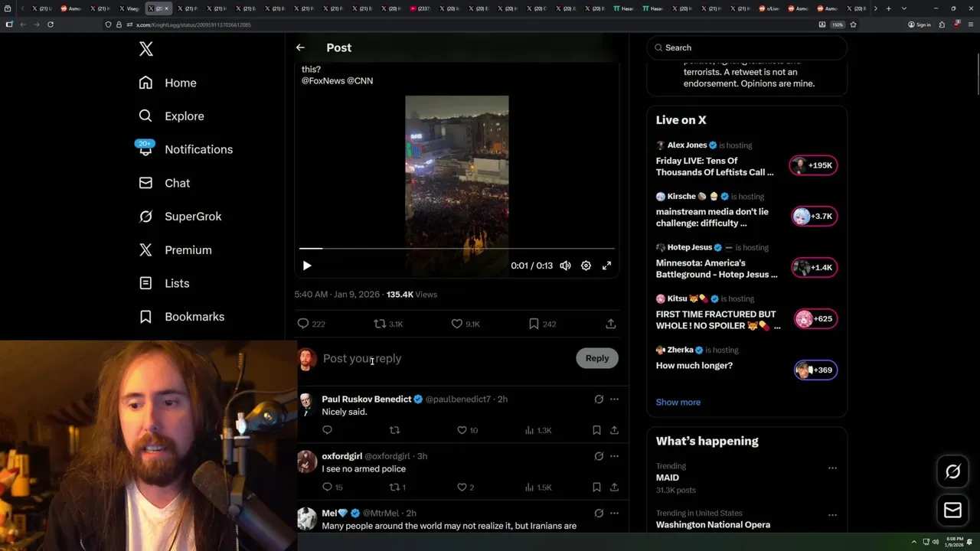Share Paul Ruskov's reply
Screen dimensions: 980x551
pyautogui.click(x=614, y=430)
